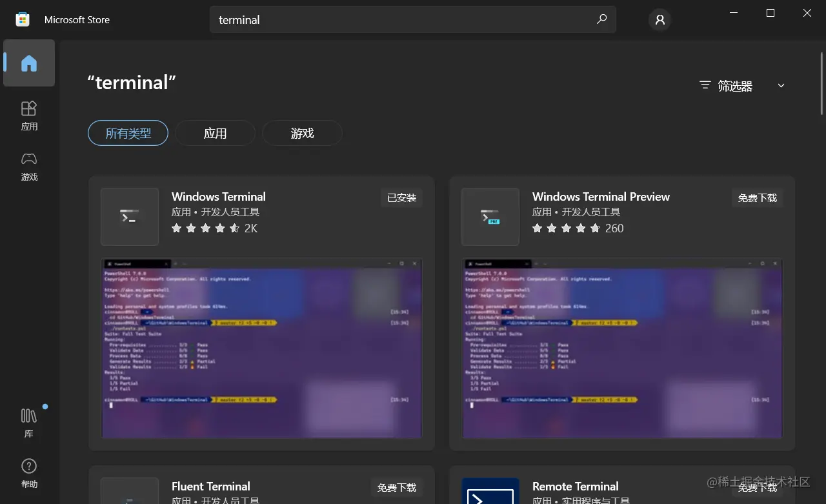
Task: Open the Fluent Terminal title
Action: (211, 487)
